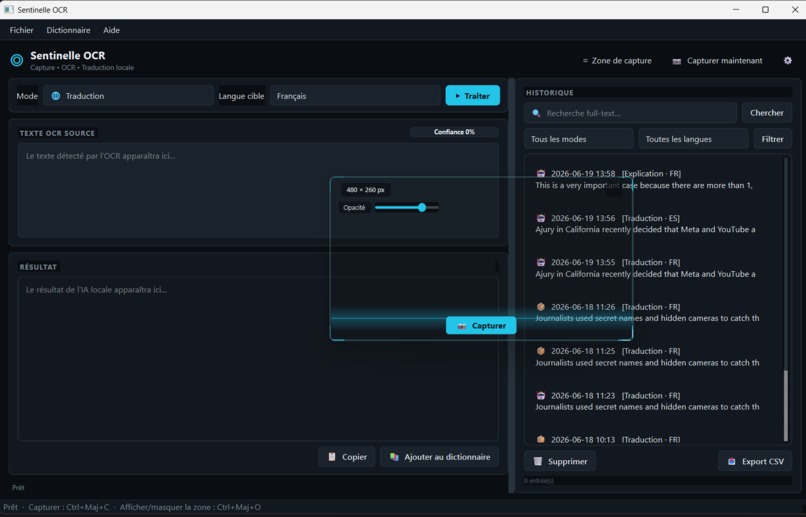Image resolution: width=806 pixels, height=517 pixels.
Task: Click the vertical splitter between panels
Action: click(511, 286)
